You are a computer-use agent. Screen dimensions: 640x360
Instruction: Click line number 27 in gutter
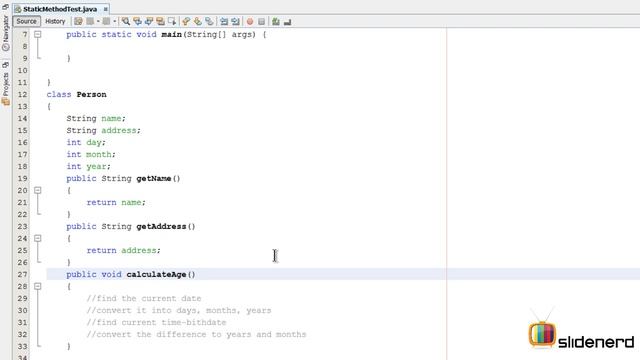[x=22, y=274]
